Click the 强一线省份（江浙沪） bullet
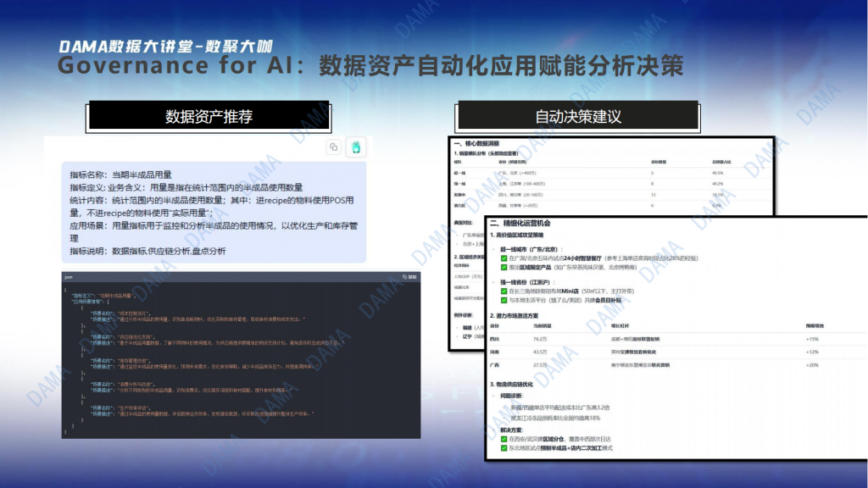This screenshot has width=868, height=488. pos(526,282)
